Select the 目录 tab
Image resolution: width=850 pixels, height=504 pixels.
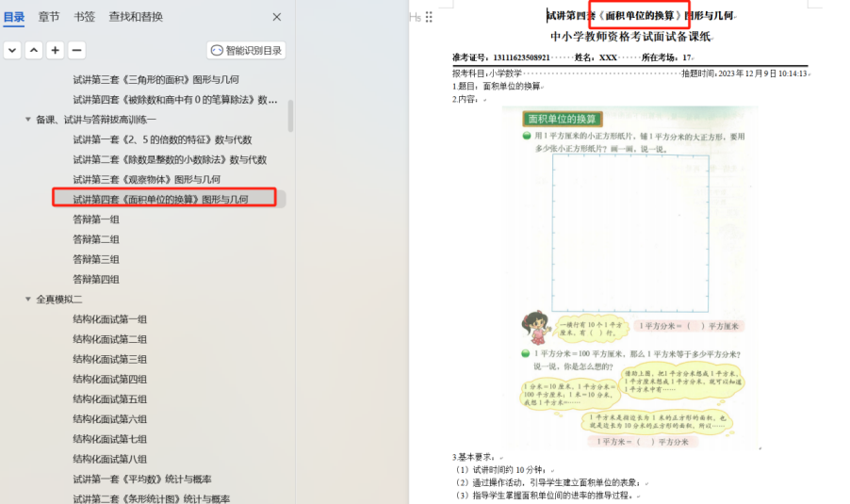point(14,17)
